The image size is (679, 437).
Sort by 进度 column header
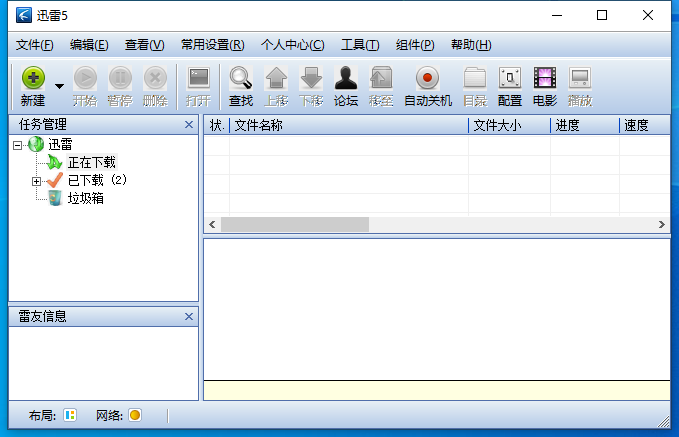point(585,126)
